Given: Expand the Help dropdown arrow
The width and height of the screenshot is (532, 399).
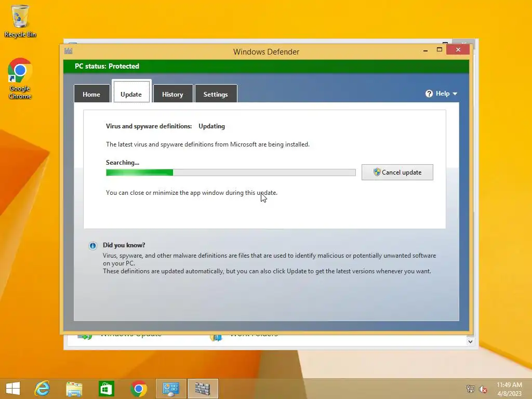Looking at the screenshot, I should click(x=455, y=94).
